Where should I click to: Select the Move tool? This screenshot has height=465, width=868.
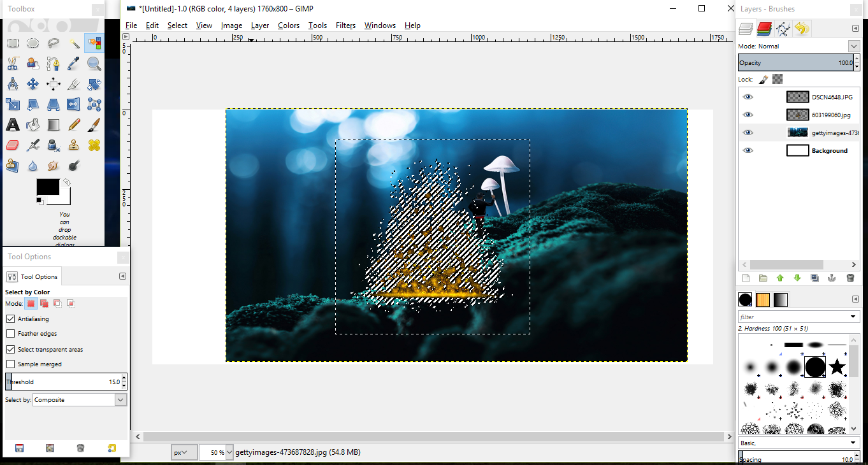pos(33,84)
